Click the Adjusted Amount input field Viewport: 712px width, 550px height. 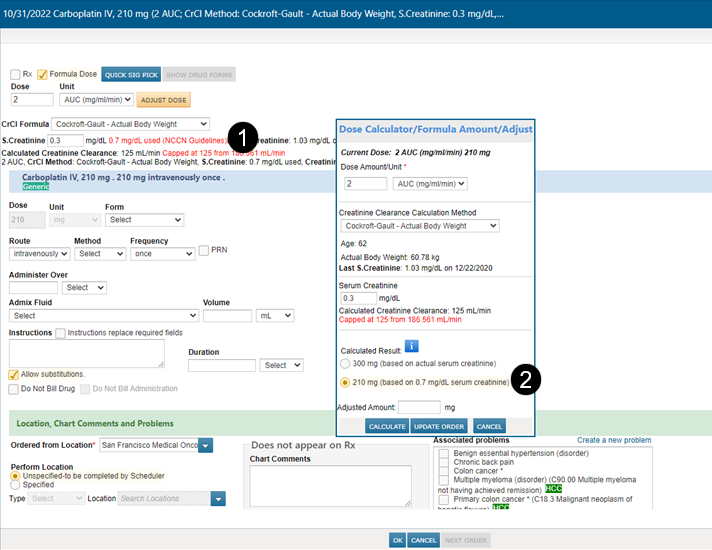click(x=419, y=407)
